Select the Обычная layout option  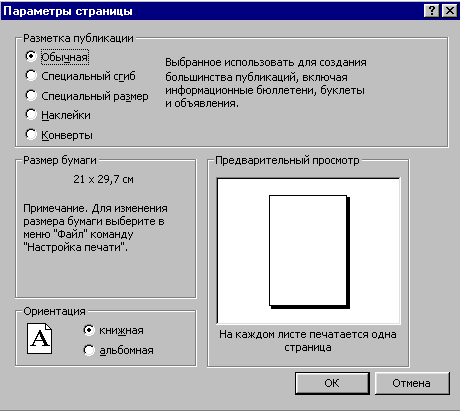coord(57,57)
